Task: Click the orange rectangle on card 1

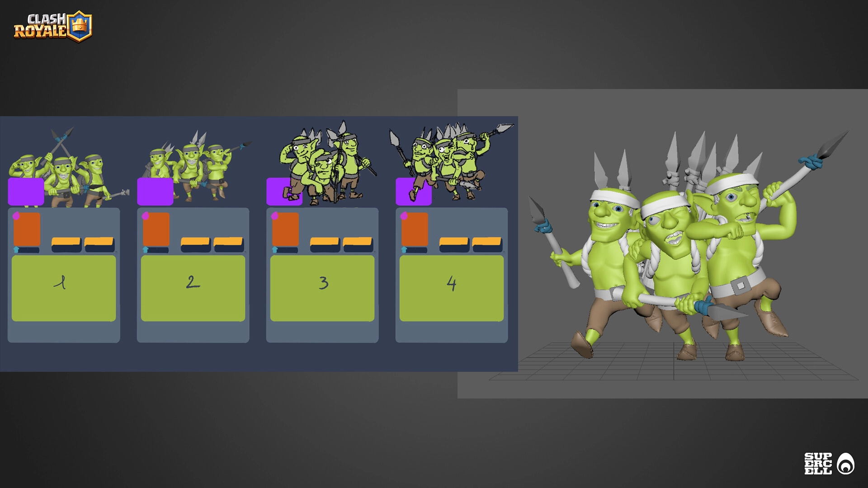Action: [27, 230]
